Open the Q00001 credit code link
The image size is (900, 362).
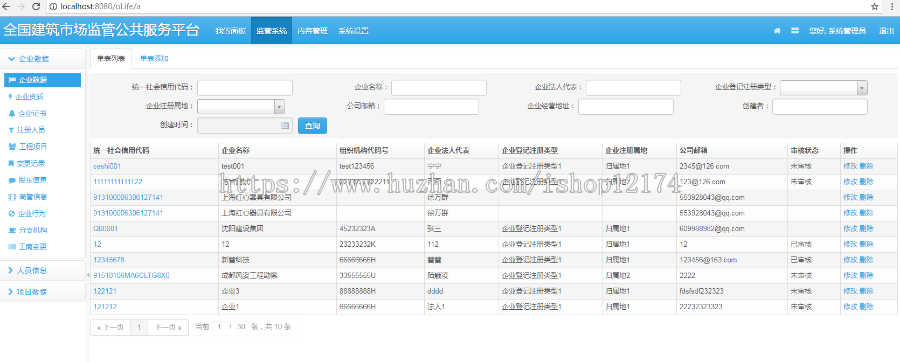tap(106, 228)
